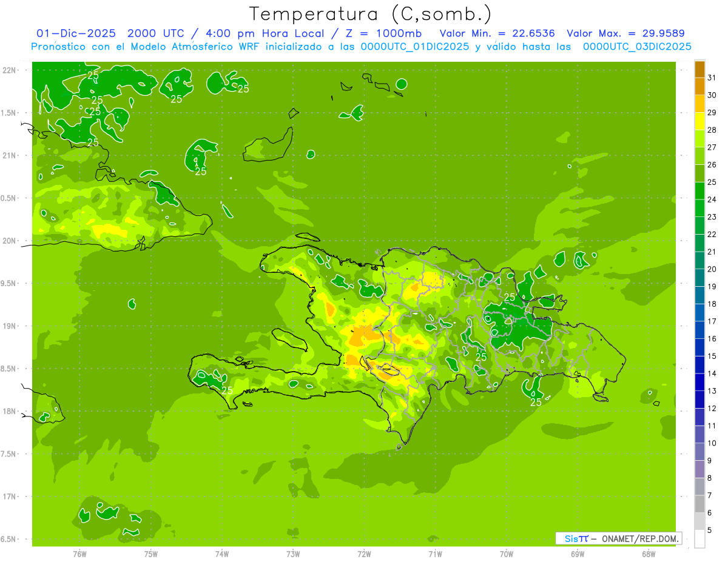The image size is (728, 562).
Task: Select the '0000UTC_03DIC2025' valid-until text
Action: [x=637, y=47]
